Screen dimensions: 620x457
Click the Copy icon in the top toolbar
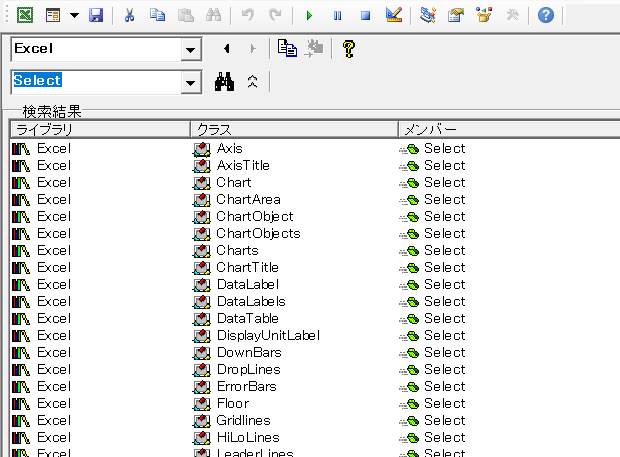click(157, 15)
